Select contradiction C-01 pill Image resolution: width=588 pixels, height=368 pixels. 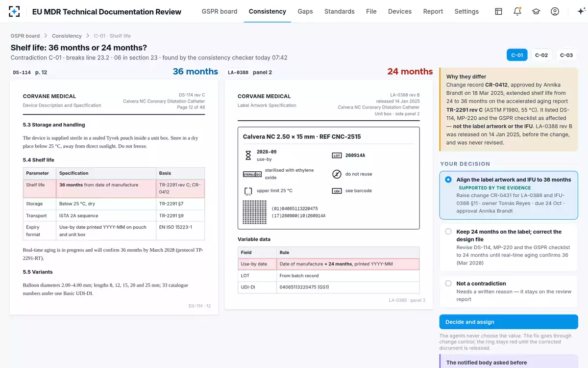pos(517,55)
